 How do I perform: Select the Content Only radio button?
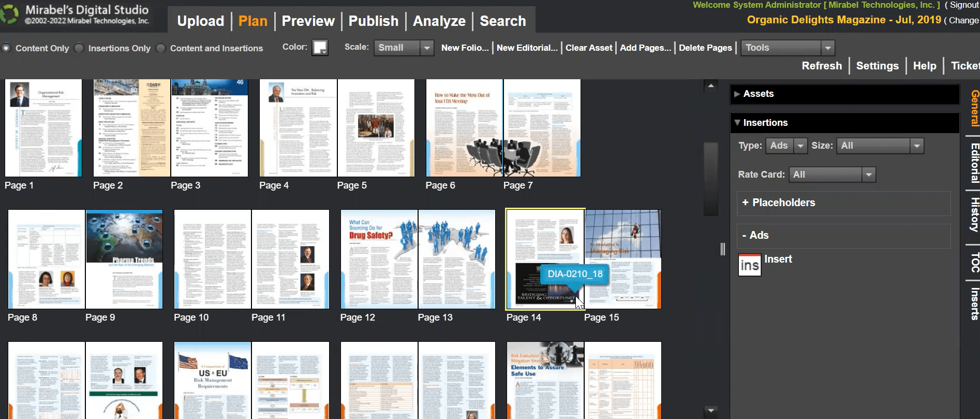(x=7, y=48)
